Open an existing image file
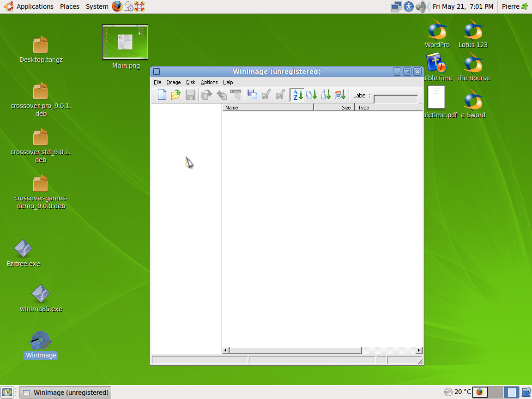The height and width of the screenshot is (399, 532). point(175,95)
